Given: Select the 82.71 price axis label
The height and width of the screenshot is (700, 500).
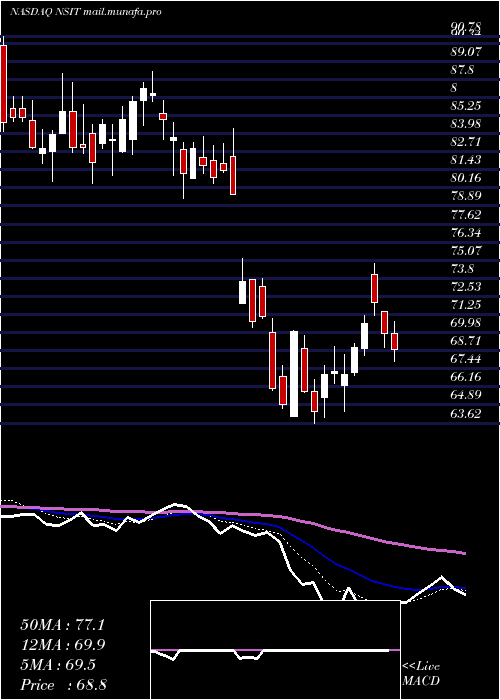Looking at the screenshot, I should 467,142.
